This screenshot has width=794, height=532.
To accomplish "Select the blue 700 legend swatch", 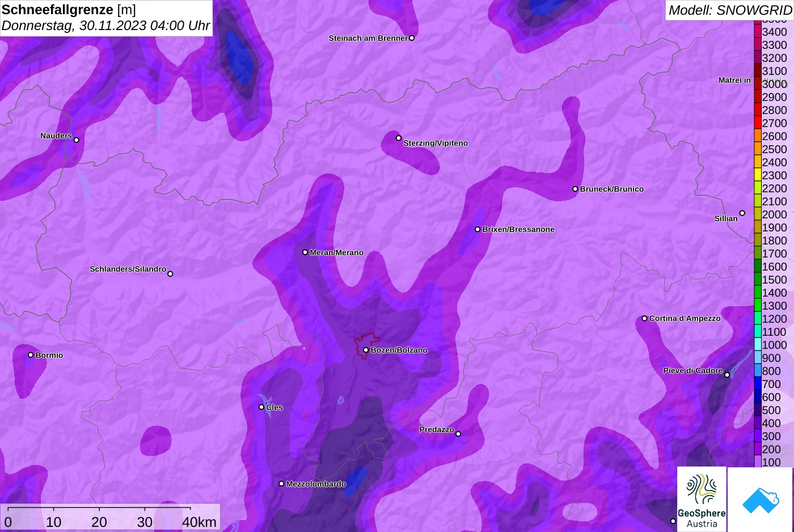I will pyautogui.click(x=758, y=384).
